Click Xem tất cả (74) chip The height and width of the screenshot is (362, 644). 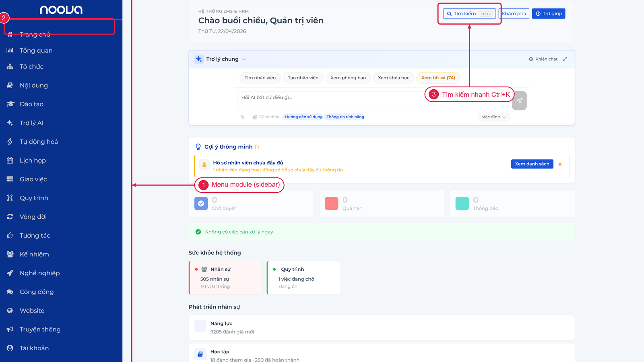(x=438, y=78)
